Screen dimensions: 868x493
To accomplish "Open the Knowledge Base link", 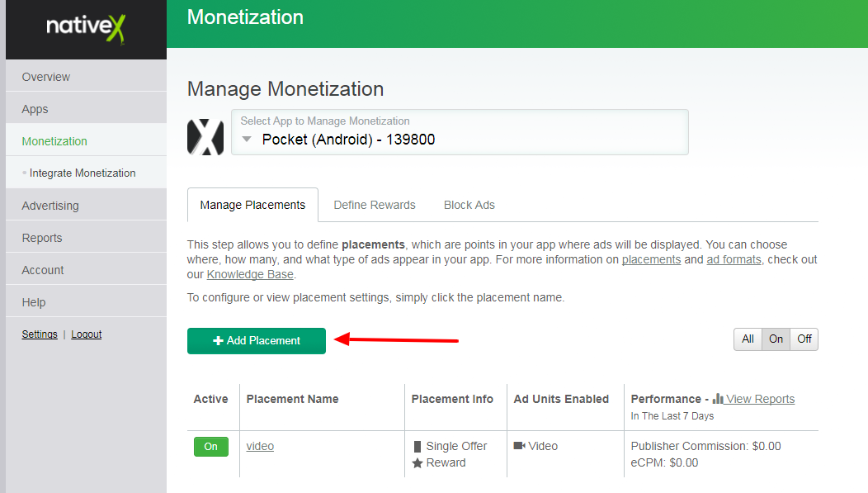I will (250, 274).
